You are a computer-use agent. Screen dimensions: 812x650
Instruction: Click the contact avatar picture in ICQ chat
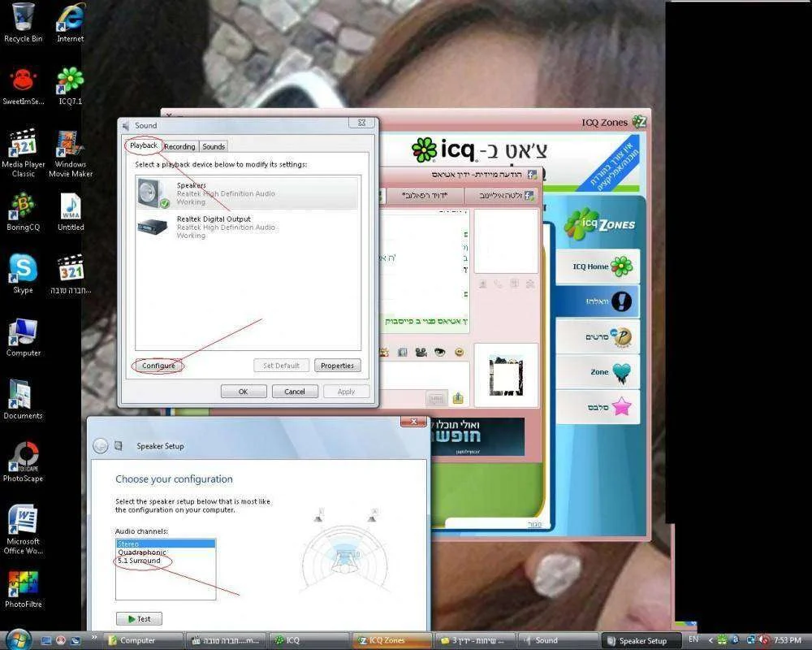click(x=506, y=375)
